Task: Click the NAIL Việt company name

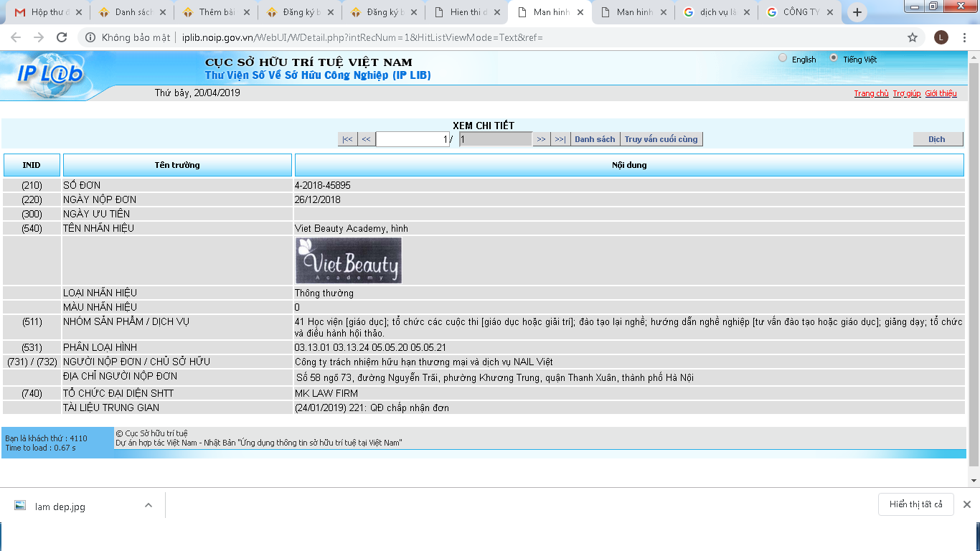Action: click(x=424, y=362)
